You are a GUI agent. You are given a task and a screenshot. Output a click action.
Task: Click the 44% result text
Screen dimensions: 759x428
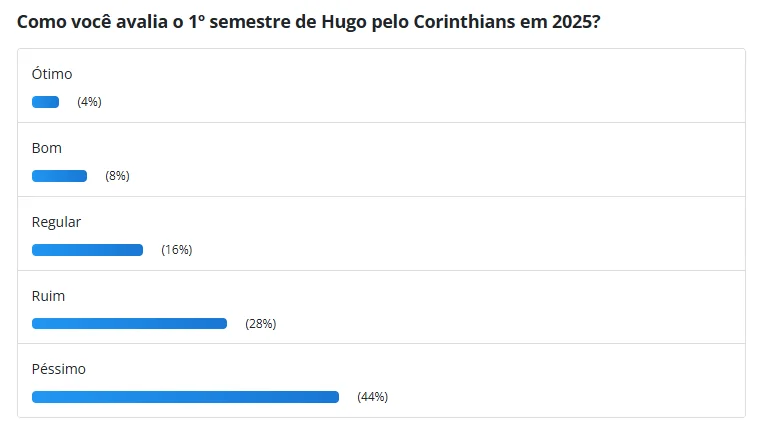pyautogui.click(x=373, y=397)
